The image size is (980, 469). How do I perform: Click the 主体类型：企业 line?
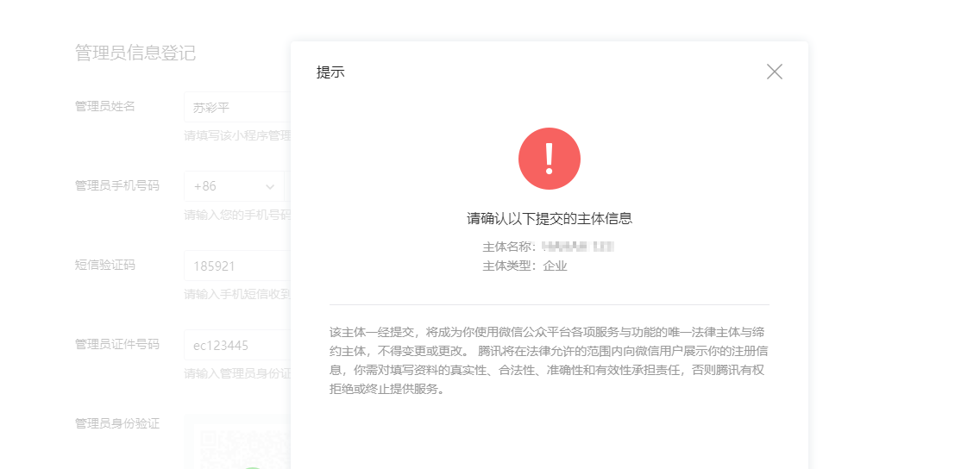(525, 266)
